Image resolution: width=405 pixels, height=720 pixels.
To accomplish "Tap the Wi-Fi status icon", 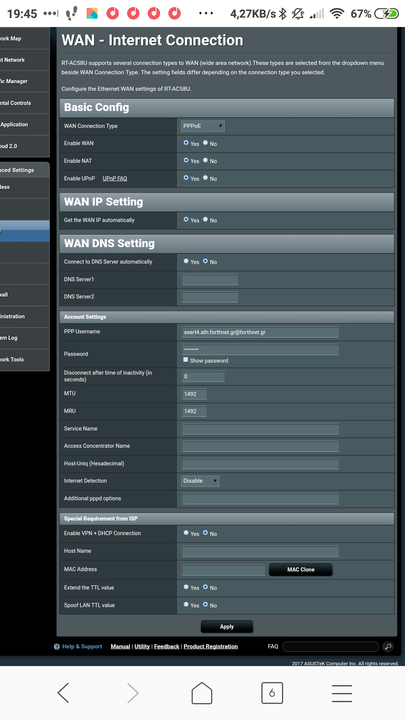I will click(x=337, y=14).
